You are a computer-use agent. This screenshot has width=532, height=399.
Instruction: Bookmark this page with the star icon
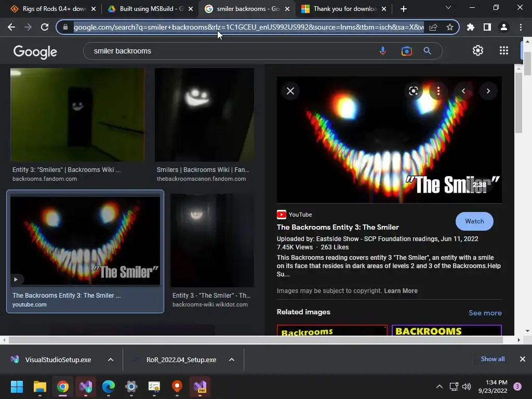point(449,27)
